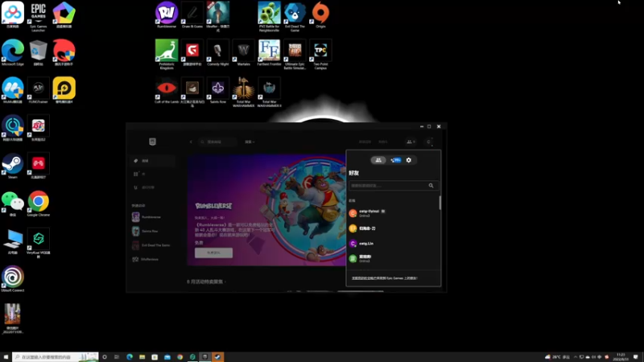Open the Rumbleverse desktop shortcut
Image resolution: width=644 pixels, height=362 pixels.
(x=167, y=14)
